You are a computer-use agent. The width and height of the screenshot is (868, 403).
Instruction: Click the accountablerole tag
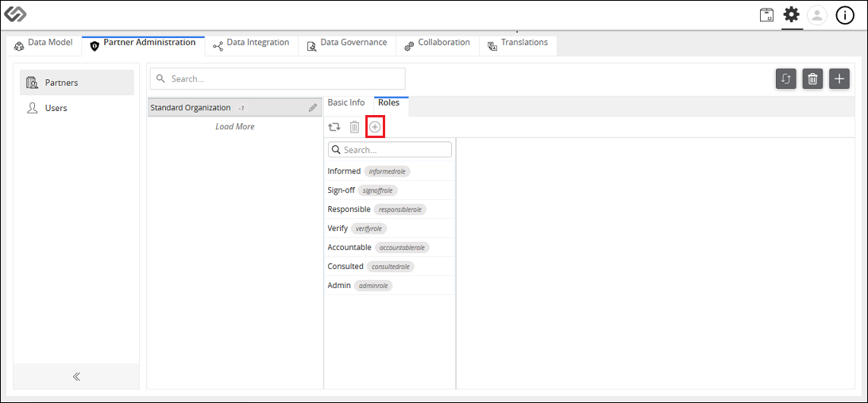(x=403, y=248)
